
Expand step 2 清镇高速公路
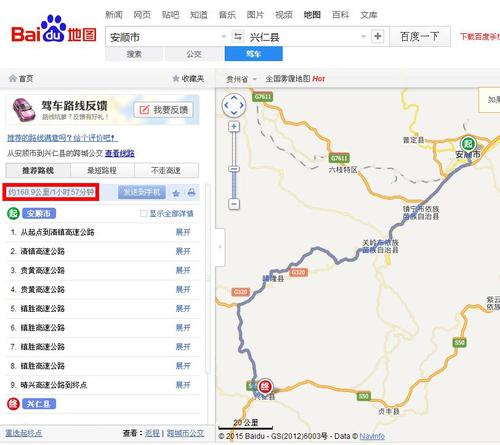[x=183, y=251]
